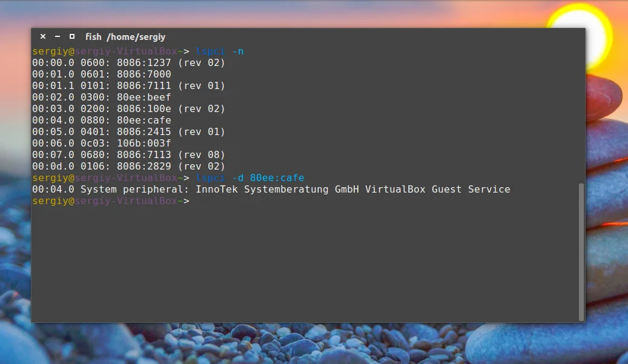Click the line '00:02.0 0300: 80ee:beef'
Screen dimensions: 628x364
point(102,98)
